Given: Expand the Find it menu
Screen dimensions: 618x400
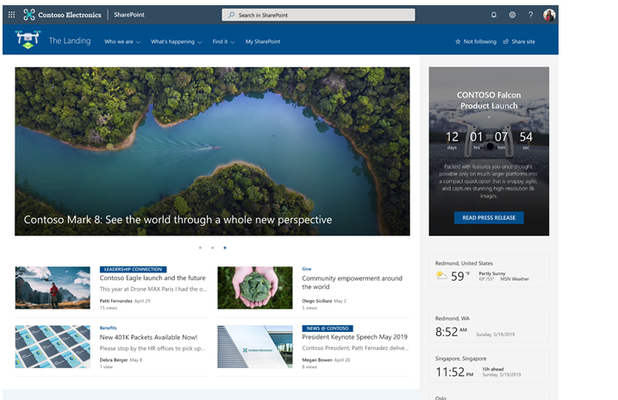Looking at the screenshot, I should (x=223, y=42).
